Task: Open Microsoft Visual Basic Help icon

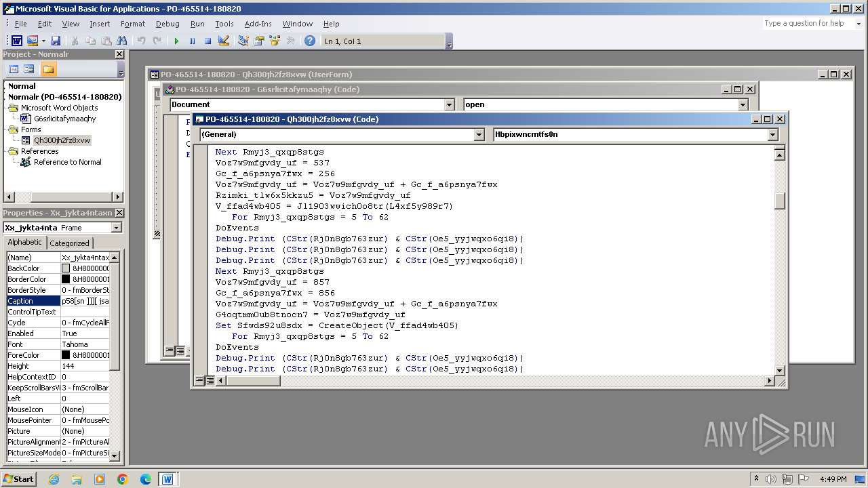Action: click(310, 41)
